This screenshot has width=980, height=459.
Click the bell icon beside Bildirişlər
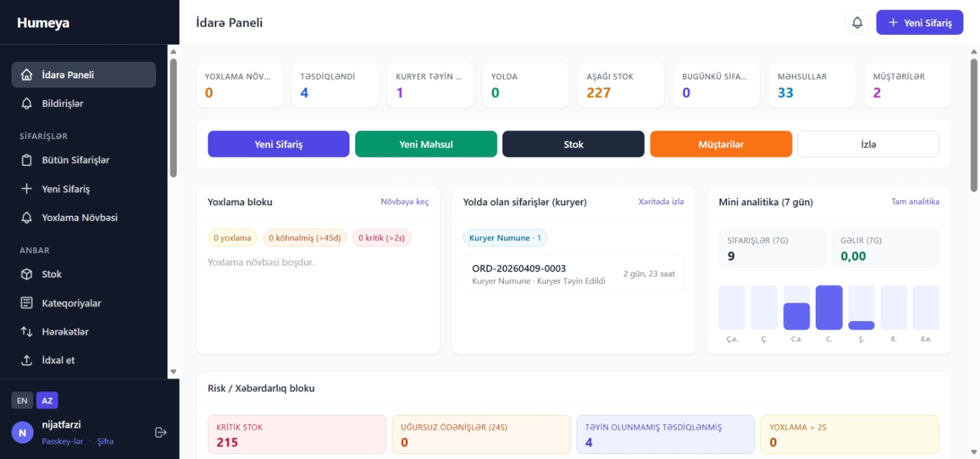click(26, 104)
